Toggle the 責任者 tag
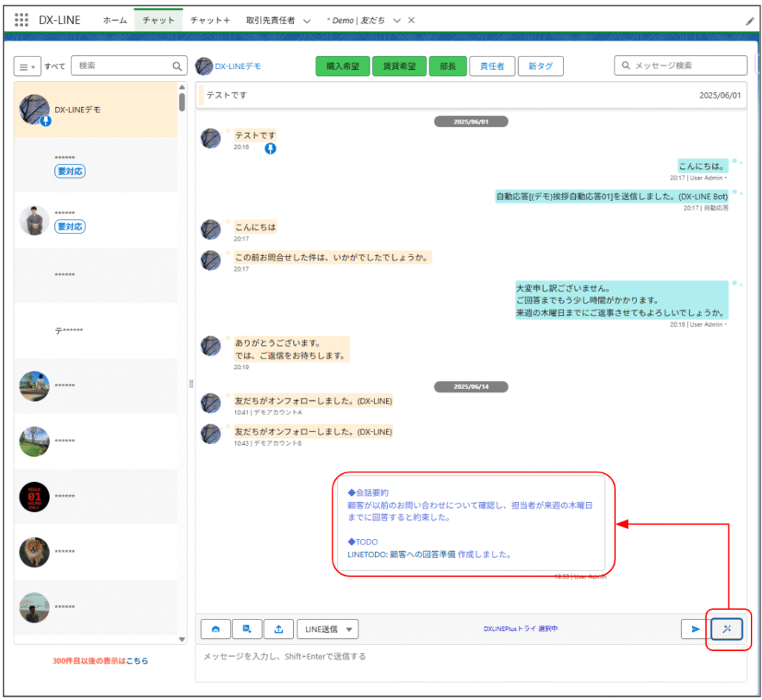This screenshot has width=762, height=700. pyautogui.click(x=492, y=66)
